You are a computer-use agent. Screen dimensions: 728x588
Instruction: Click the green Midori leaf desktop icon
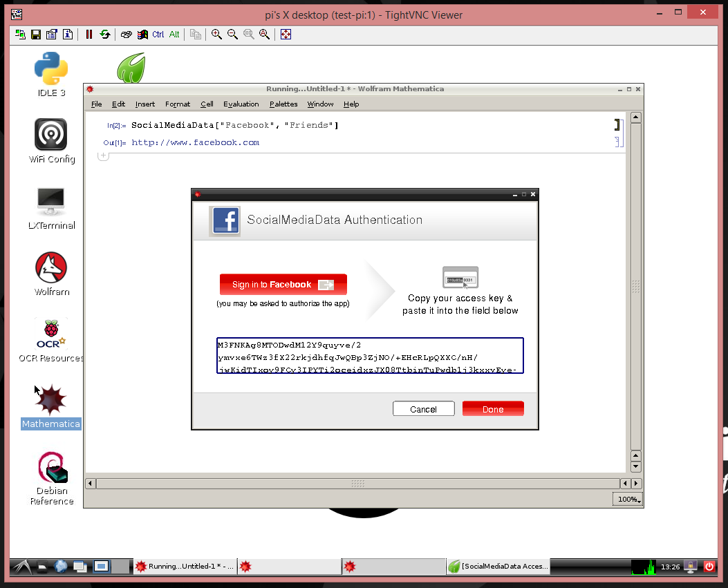click(131, 68)
